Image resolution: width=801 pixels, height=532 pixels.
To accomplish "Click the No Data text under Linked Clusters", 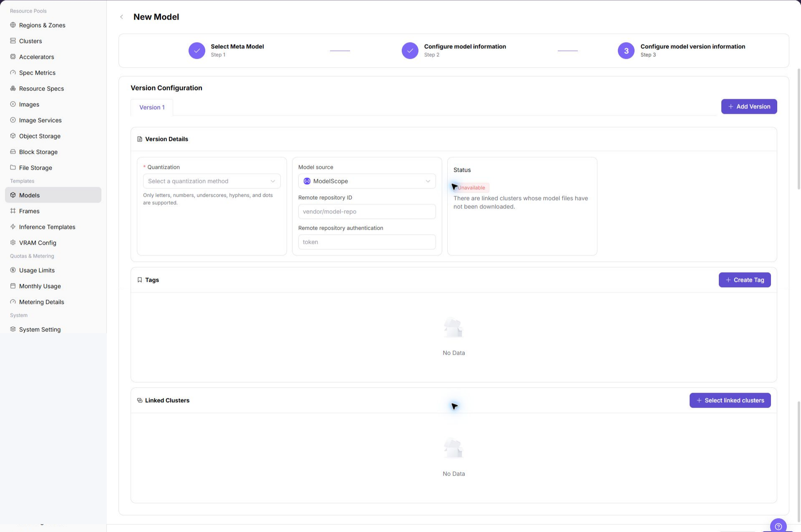I will tap(454, 474).
